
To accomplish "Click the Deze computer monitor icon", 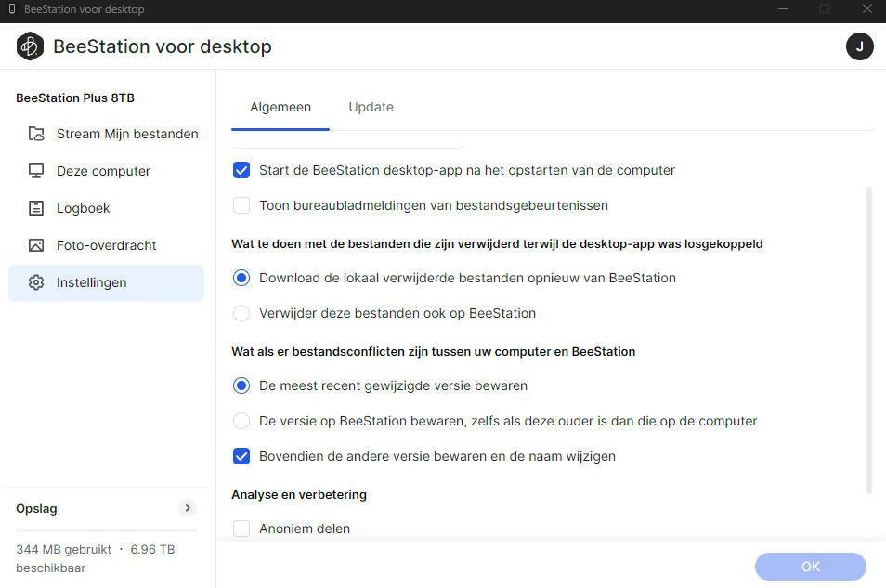I will (x=36, y=171).
